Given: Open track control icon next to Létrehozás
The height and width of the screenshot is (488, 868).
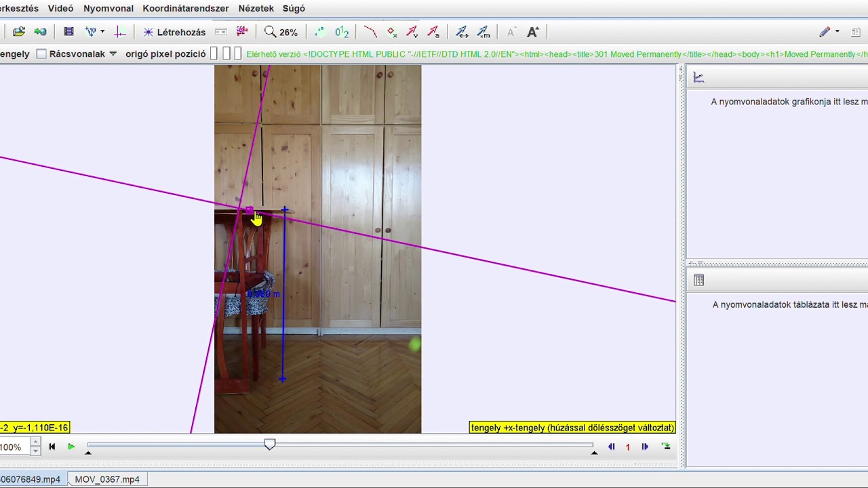Looking at the screenshot, I should (x=220, y=32).
